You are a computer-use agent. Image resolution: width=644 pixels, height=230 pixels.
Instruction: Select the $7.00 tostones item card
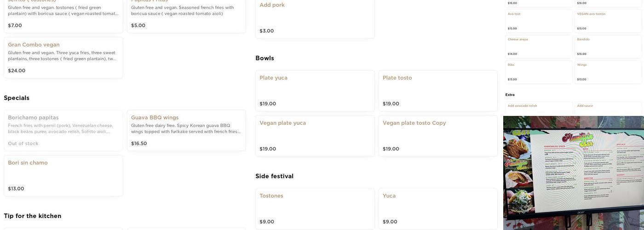[x=63, y=16]
